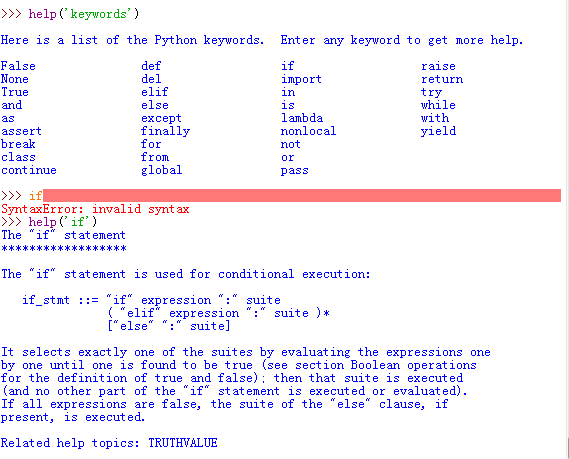The image size is (569, 459).
Task: Click the 'Here is a list' sentence
Action: click(x=132, y=40)
